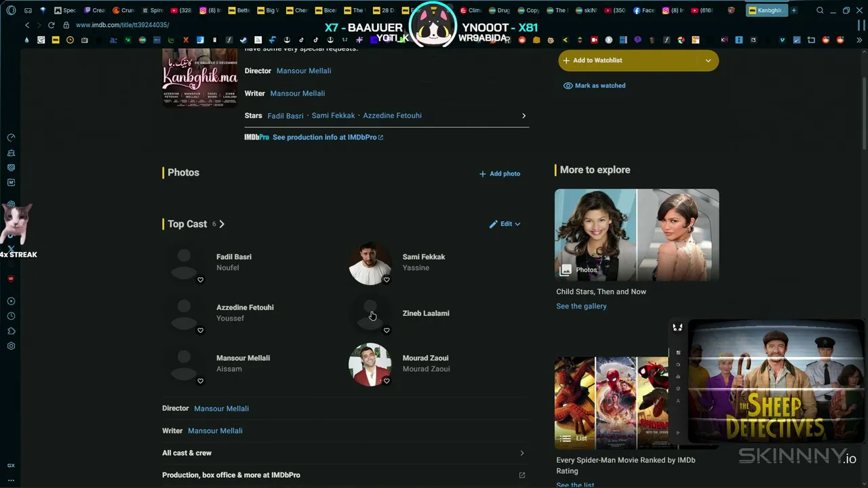Open the X bookmark in the bookmarks bar
This screenshot has width=868, height=488.
coord(185,40)
